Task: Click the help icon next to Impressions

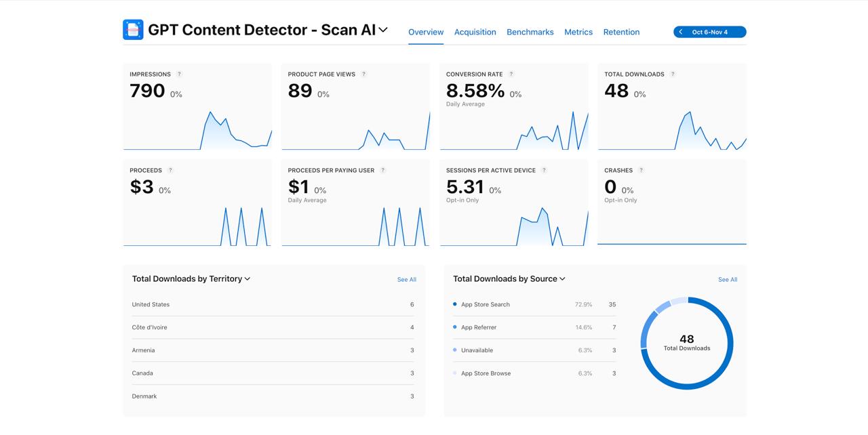Action: click(179, 75)
